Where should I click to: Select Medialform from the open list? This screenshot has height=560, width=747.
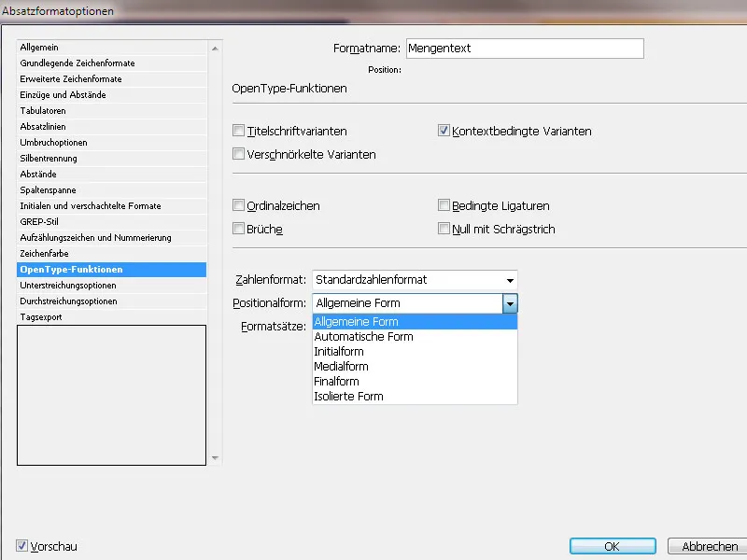click(x=364, y=366)
